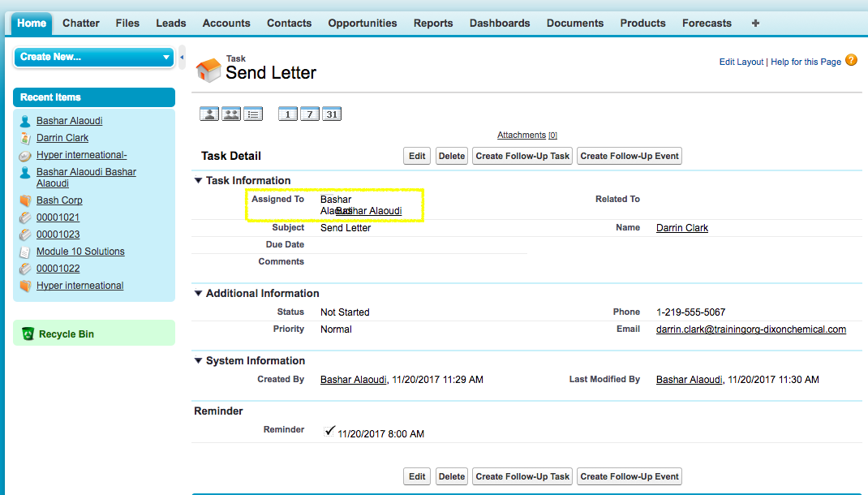
Task: Switch to the Dashboards tab
Action: point(500,24)
